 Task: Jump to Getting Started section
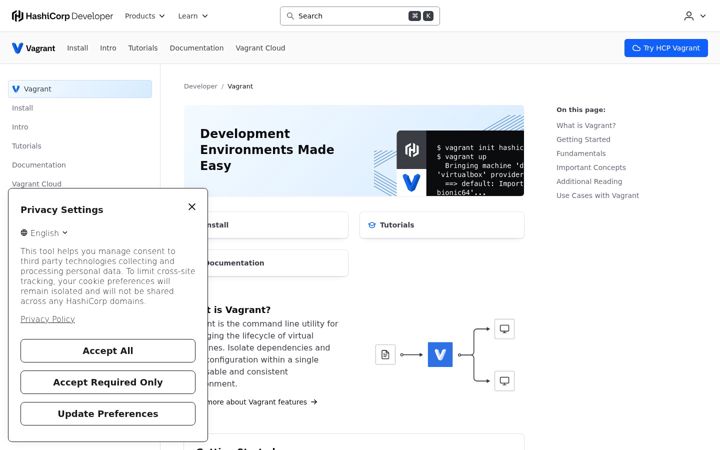click(583, 140)
